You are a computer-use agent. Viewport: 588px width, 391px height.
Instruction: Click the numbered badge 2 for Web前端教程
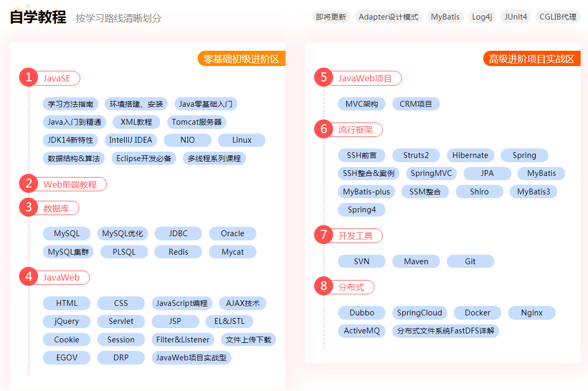coord(29,184)
